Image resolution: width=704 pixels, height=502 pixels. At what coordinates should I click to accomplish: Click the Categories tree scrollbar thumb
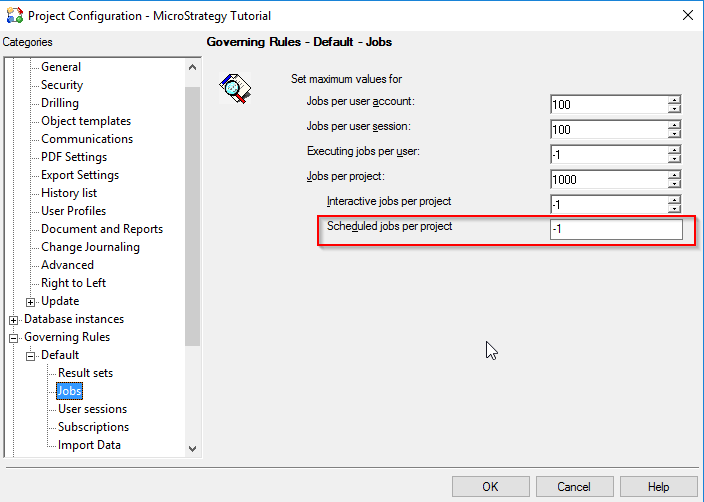pos(193,216)
